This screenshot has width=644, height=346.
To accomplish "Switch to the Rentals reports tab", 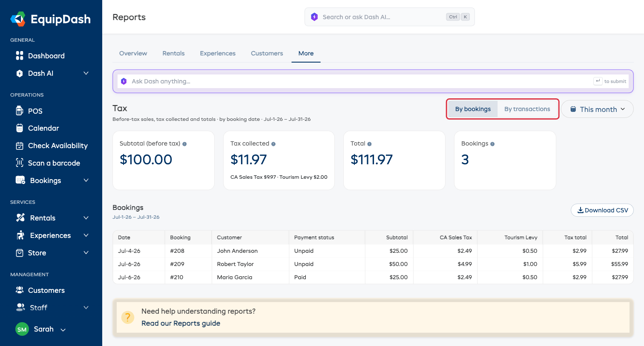I will coord(173,53).
